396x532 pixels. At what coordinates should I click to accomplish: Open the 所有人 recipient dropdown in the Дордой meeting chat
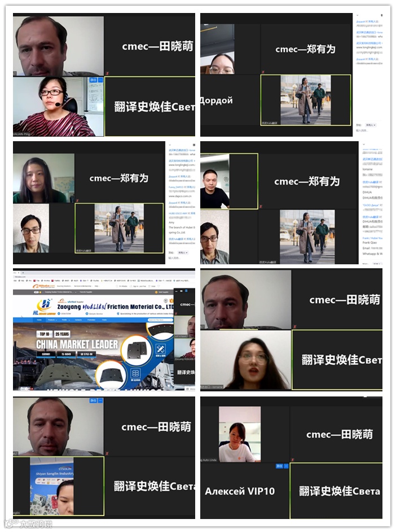(x=371, y=125)
